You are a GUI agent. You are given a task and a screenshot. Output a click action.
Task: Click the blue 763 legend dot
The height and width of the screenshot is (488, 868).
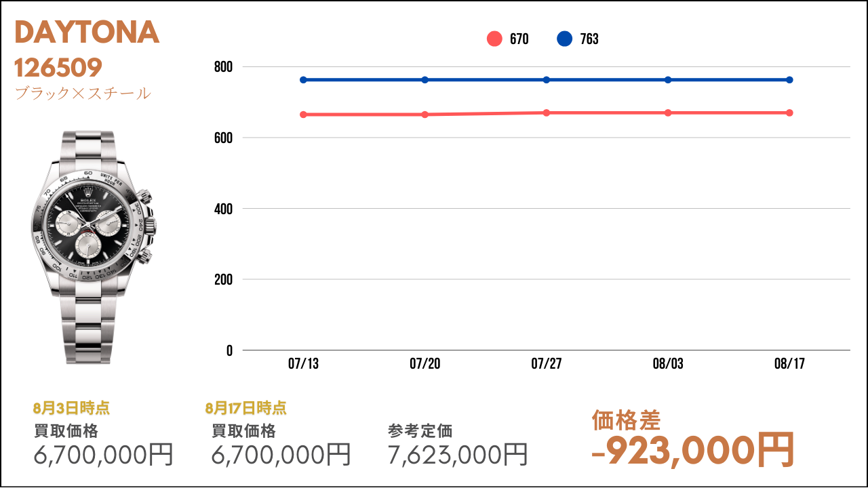coord(565,39)
